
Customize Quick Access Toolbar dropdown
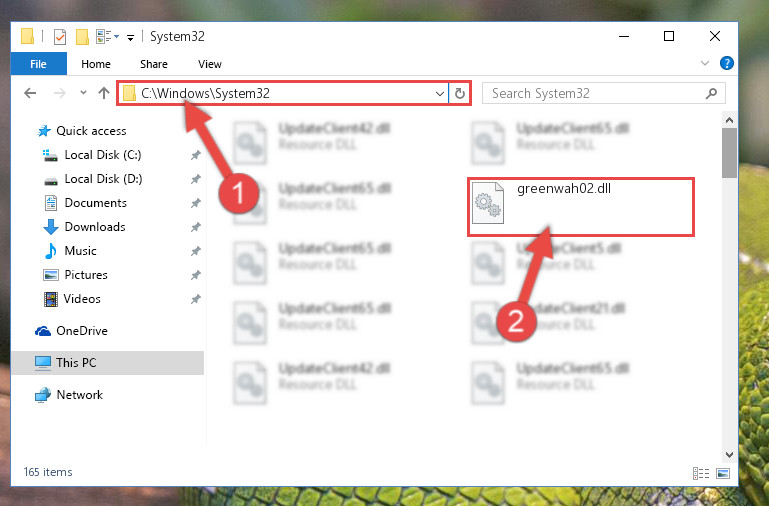[x=130, y=37]
